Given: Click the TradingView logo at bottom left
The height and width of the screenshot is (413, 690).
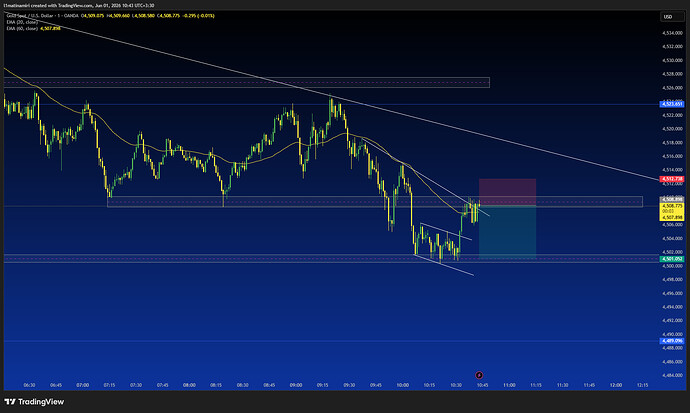Looking at the screenshot, I should (x=34, y=402).
